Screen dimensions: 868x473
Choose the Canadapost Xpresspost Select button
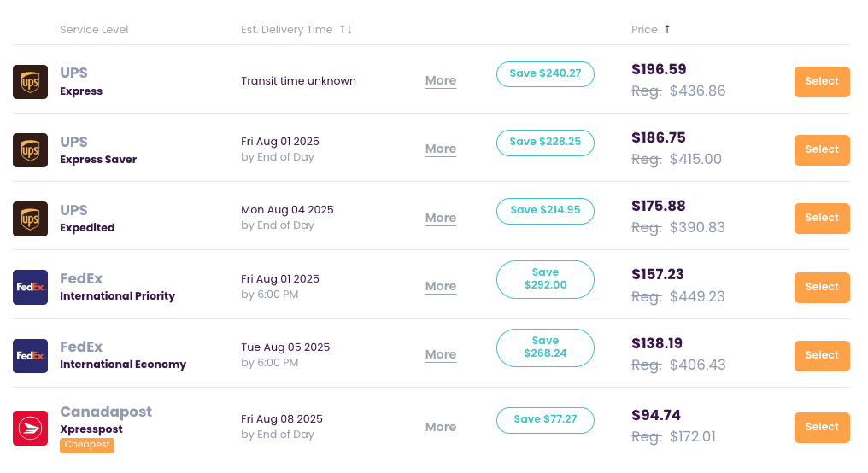tap(822, 427)
